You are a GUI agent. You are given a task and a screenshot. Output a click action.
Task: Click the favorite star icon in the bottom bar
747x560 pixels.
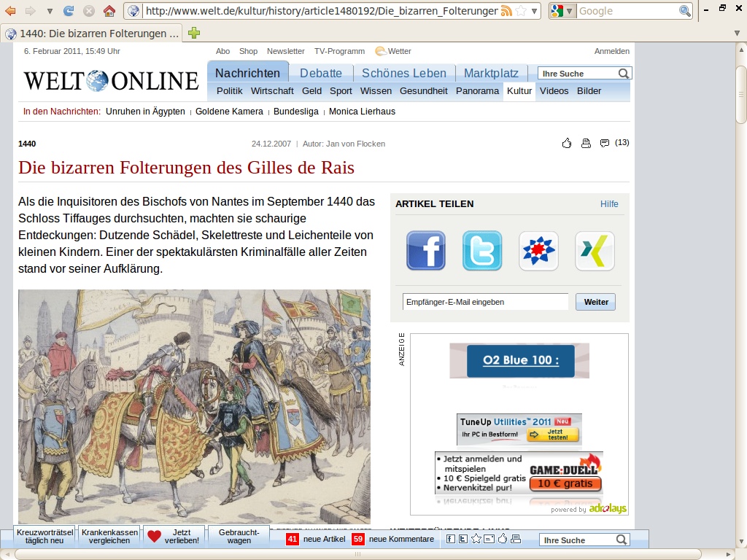click(476, 539)
